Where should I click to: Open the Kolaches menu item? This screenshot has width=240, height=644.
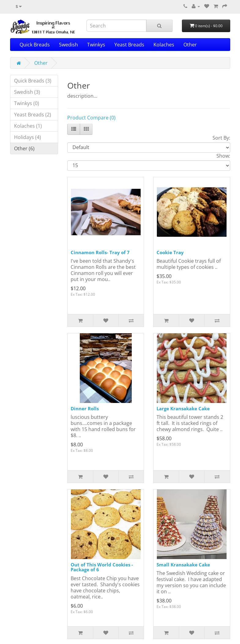point(164,45)
